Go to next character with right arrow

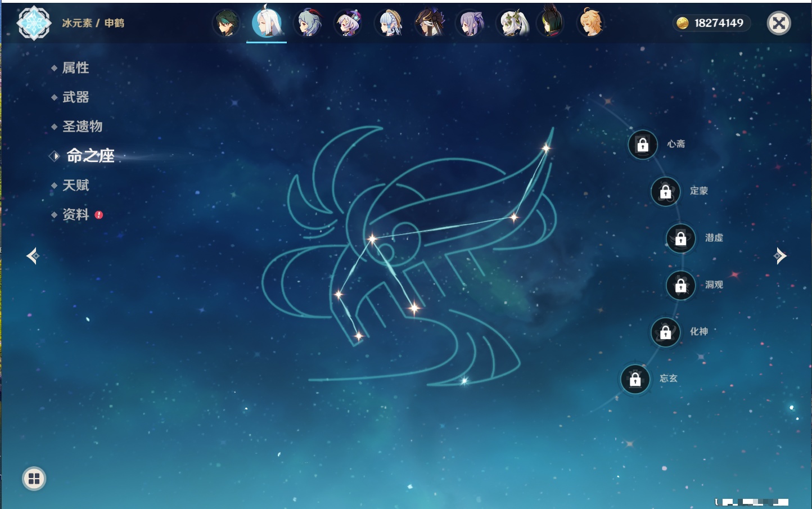pyautogui.click(x=780, y=256)
